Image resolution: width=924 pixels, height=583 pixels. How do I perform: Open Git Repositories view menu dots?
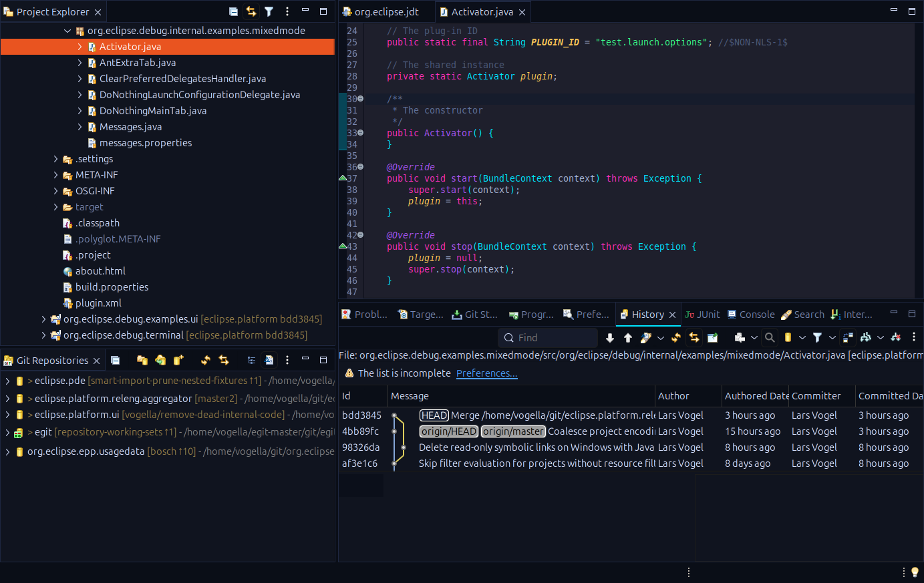coord(287,360)
